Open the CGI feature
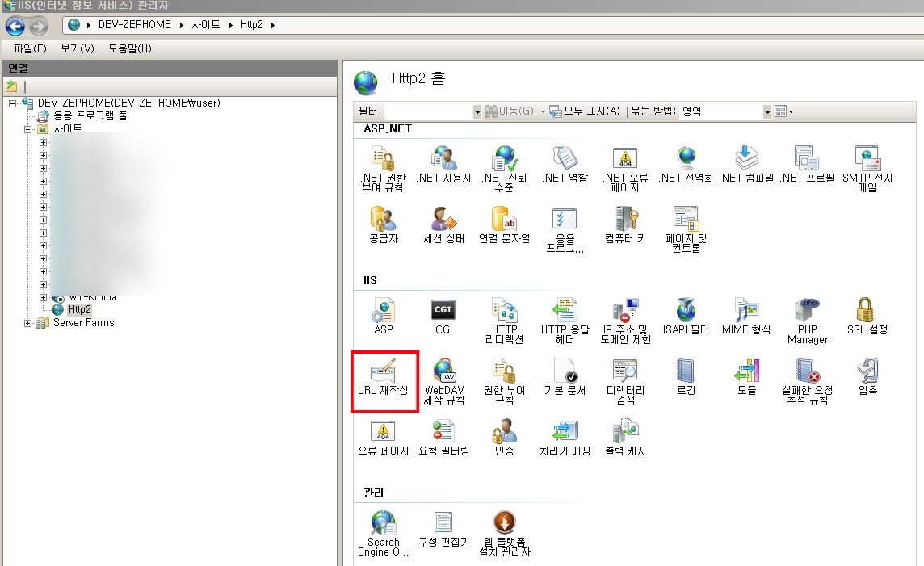Screen dimensions: 924x566 443,317
